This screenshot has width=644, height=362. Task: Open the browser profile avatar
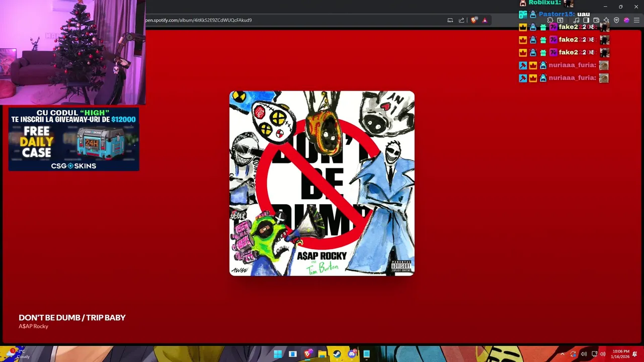(626, 20)
